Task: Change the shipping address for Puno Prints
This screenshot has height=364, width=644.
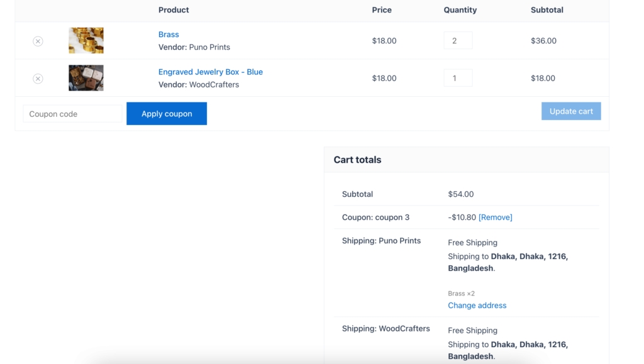Action: point(477,306)
